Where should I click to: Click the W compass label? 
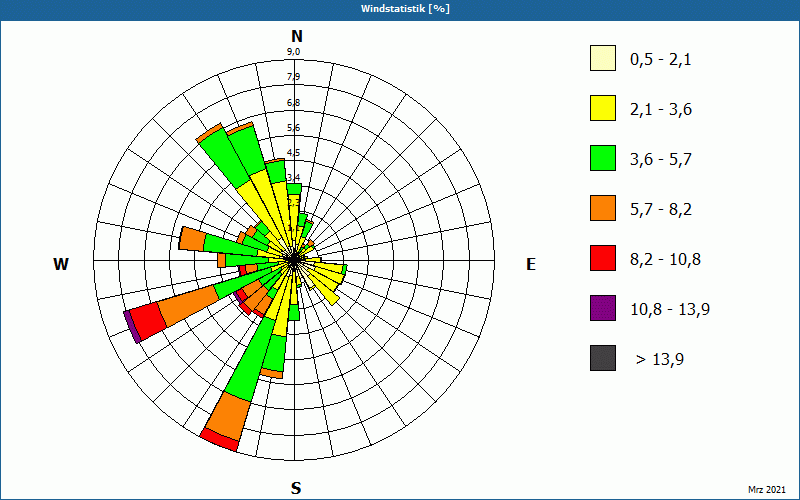pyautogui.click(x=61, y=264)
